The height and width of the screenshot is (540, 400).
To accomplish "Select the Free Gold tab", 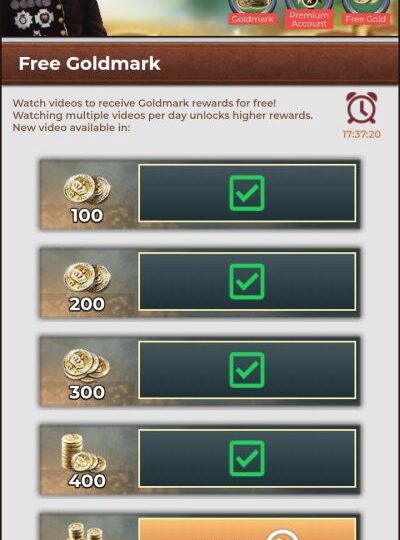I will pyautogui.click(x=366, y=13).
